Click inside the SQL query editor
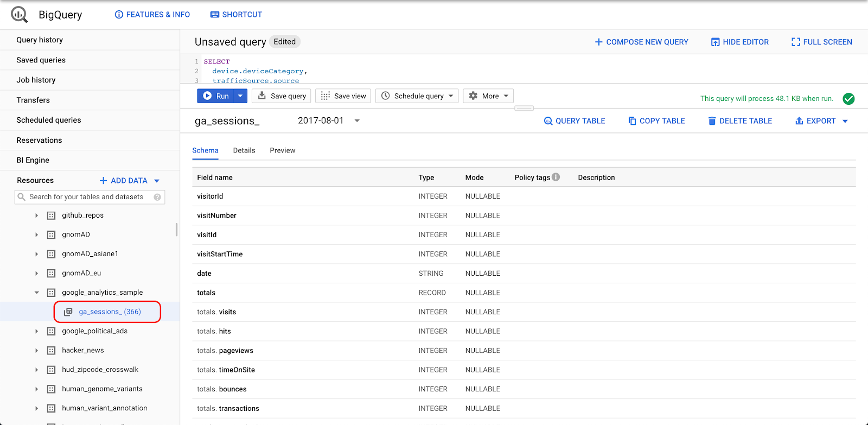The height and width of the screenshot is (425, 868). pos(534,69)
